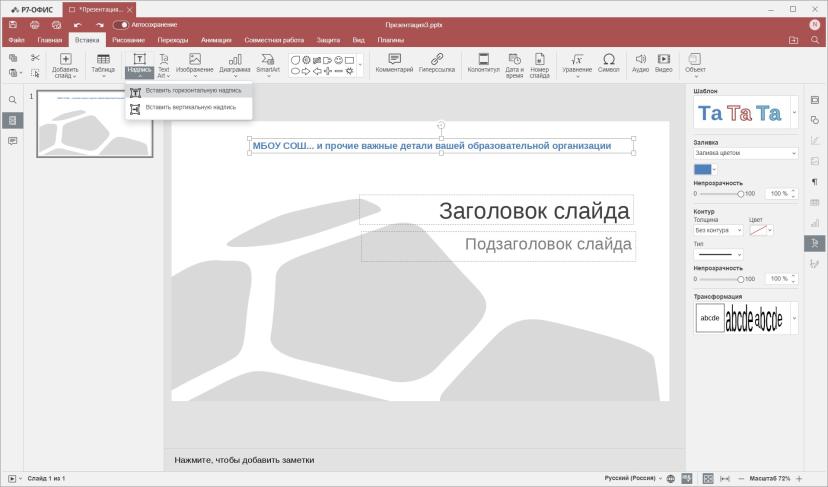Select the smiley face shape
The height and width of the screenshot is (487, 828).
tap(338, 60)
